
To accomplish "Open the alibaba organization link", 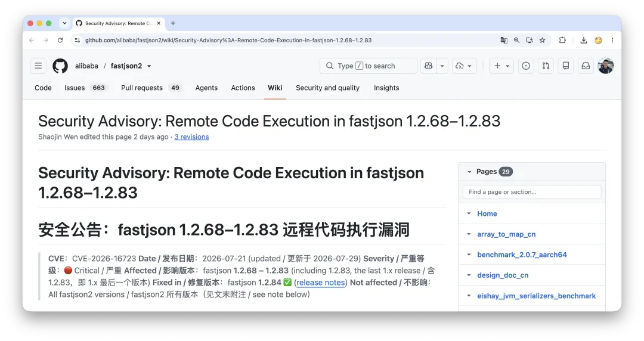I will (86, 66).
